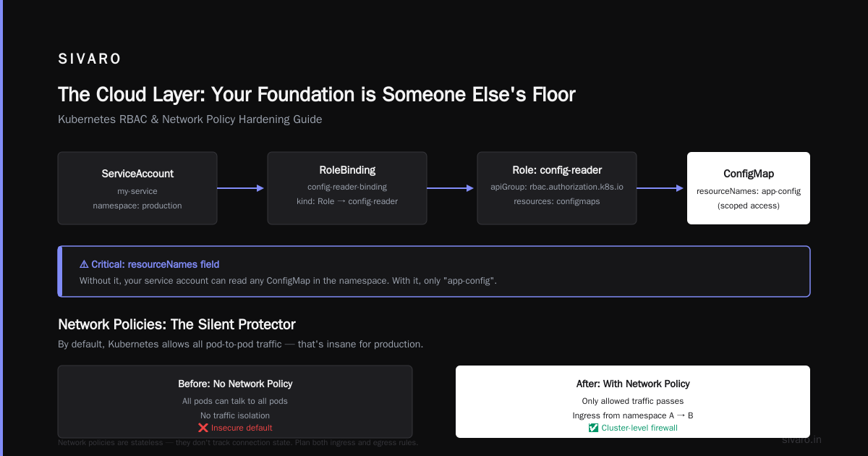The width and height of the screenshot is (868, 456).
Task: Click the Cloud Layer main title
Action: 317,95
